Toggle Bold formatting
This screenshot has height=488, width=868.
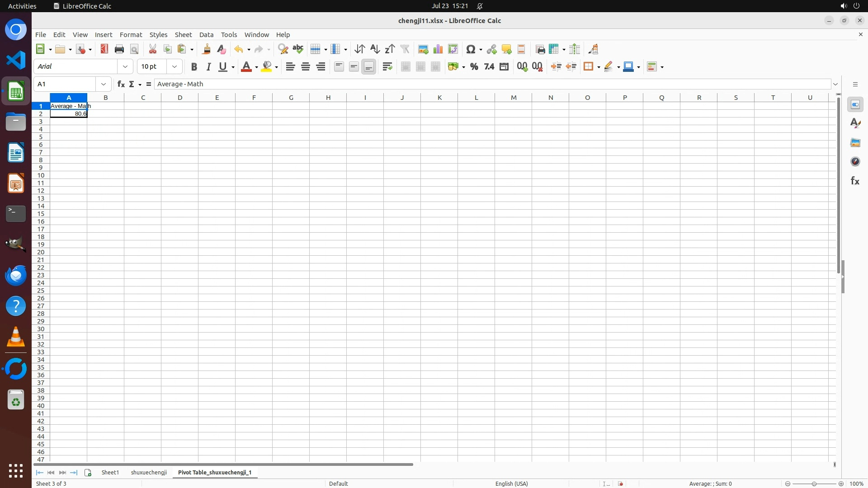point(194,67)
